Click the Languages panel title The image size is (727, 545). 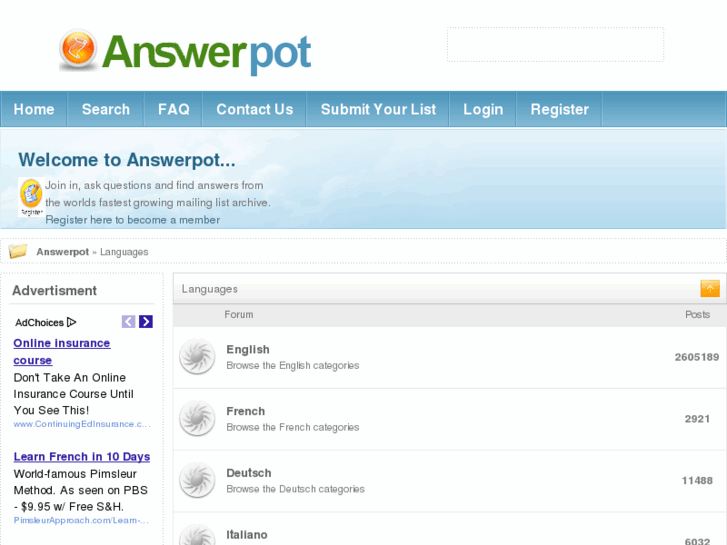210,289
